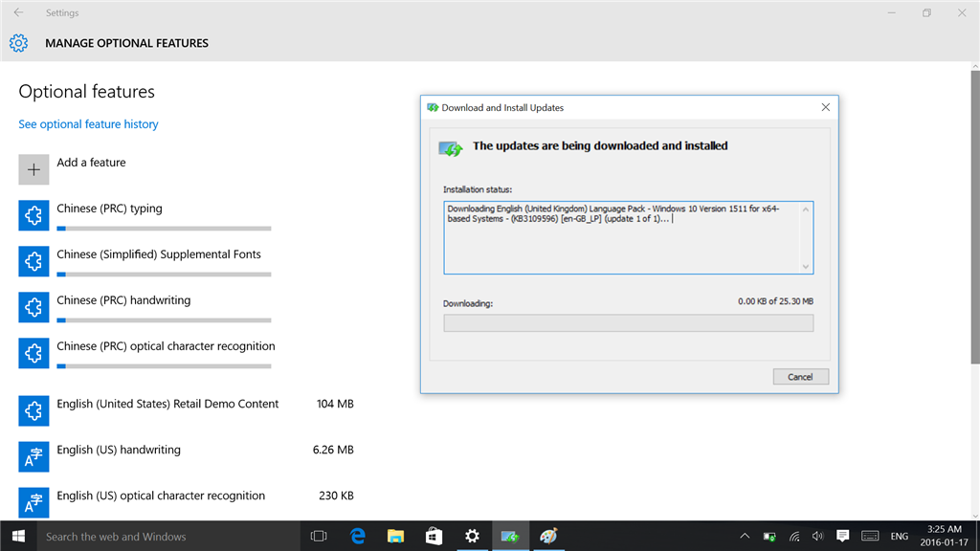Select English (US) optical character recognition icon

[33, 502]
